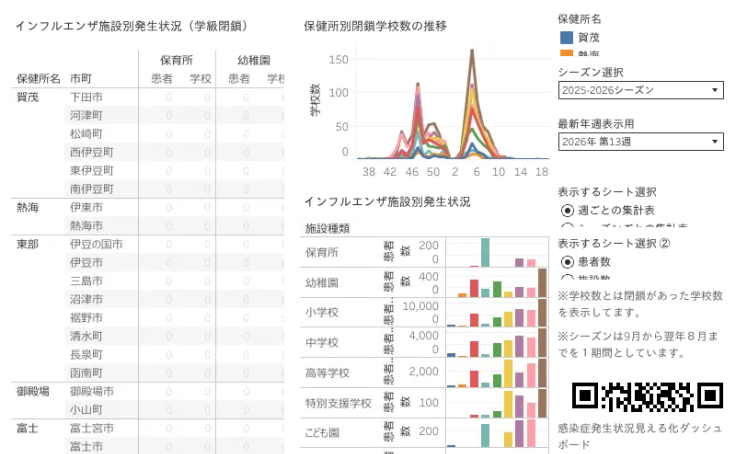Click the 保健所別閉鎖学校数の推移 chart title

[x=375, y=26]
